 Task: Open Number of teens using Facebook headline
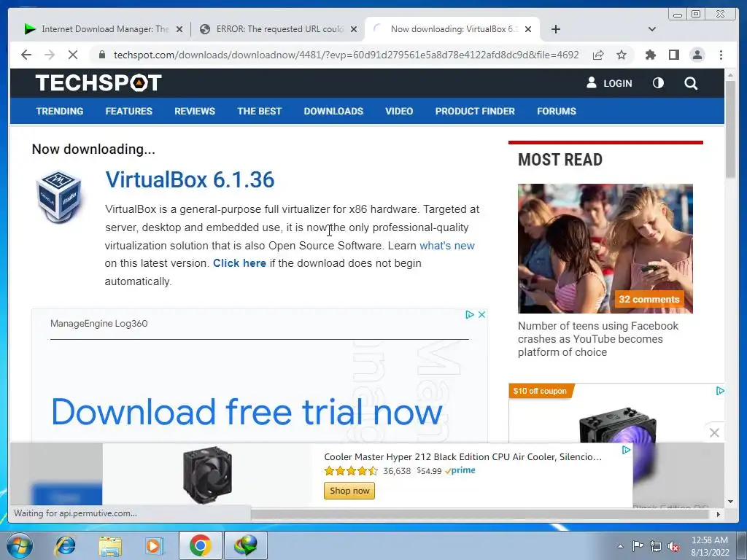[598, 339]
